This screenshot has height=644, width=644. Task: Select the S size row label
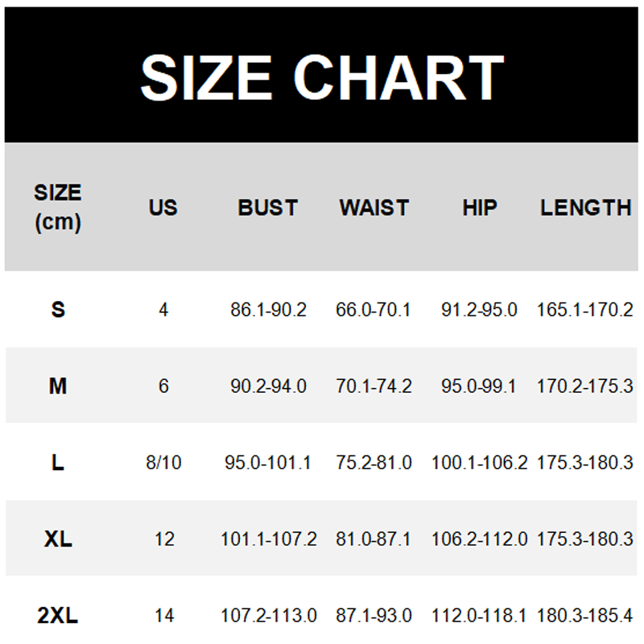[x=58, y=309]
